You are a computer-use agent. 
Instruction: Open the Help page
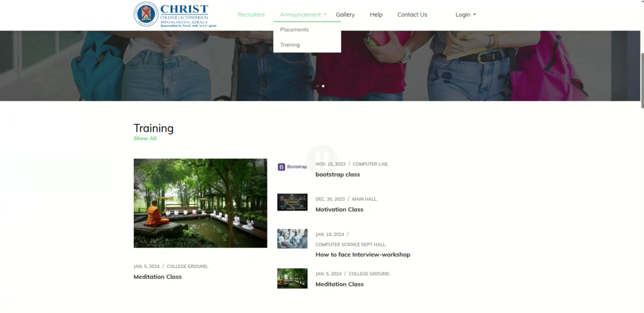(x=376, y=15)
